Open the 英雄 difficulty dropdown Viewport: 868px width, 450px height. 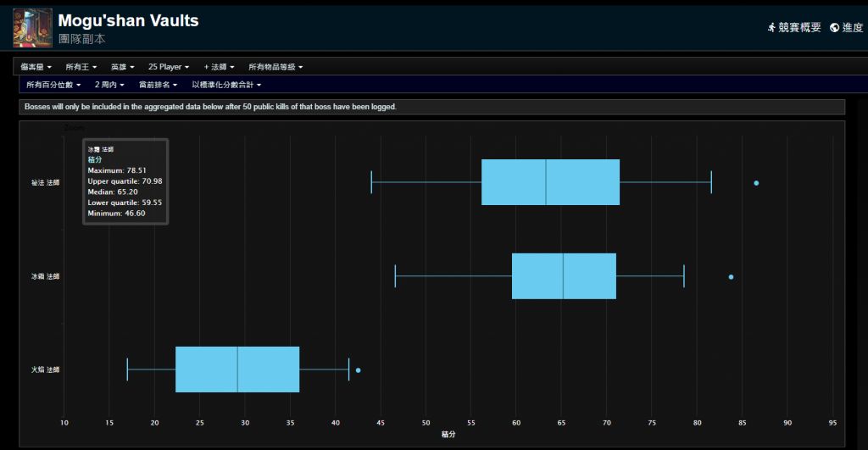pos(122,66)
